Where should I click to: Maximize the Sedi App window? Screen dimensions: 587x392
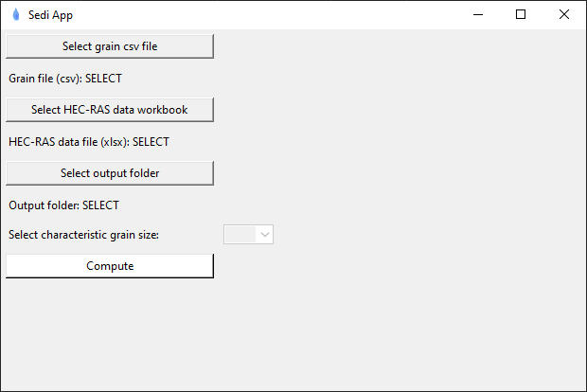pyautogui.click(x=521, y=14)
